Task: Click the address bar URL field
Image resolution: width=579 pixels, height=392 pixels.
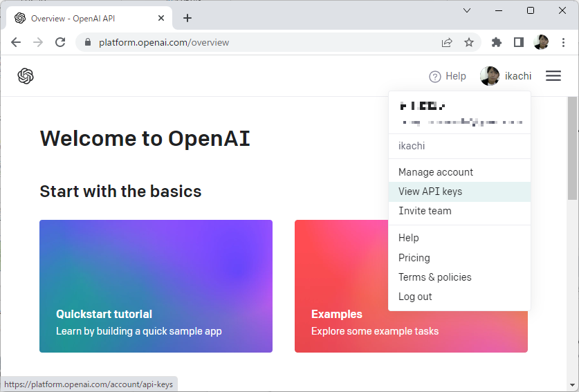Action: click(x=263, y=42)
